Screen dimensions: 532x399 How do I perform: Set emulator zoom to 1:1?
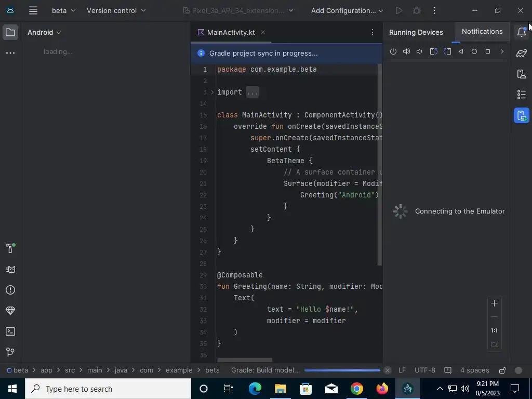(x=495, y=330)
